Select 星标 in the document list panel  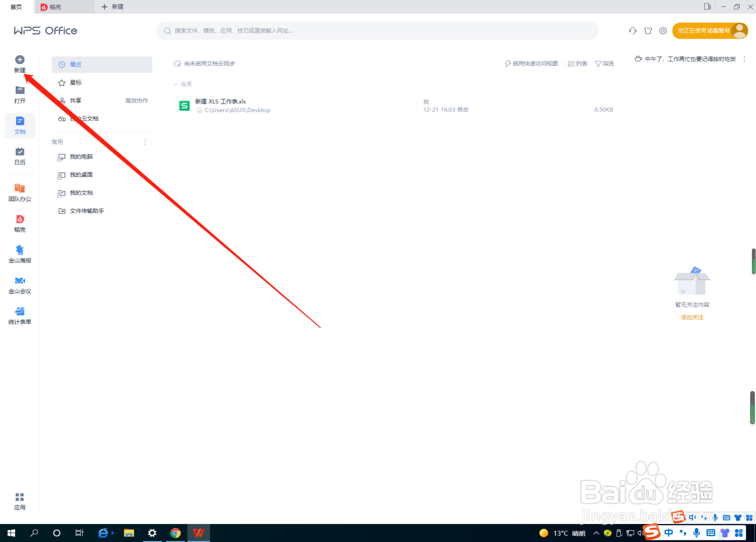click(75, 82)
